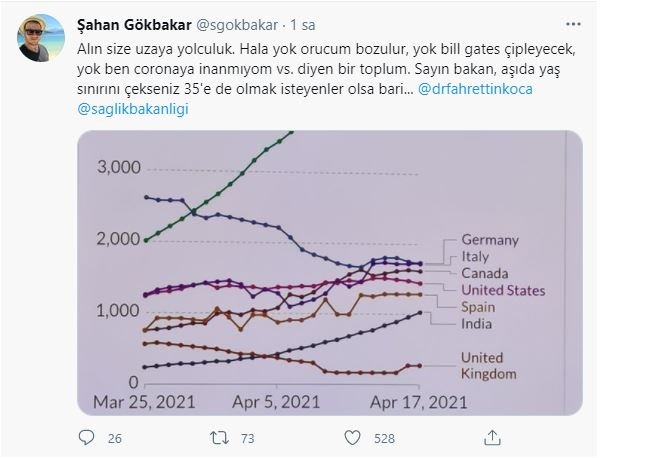Viewport: 652px width, 458px height.
Task: Click the '1 sa' tweet timestamp
Action: pos(303,25)
